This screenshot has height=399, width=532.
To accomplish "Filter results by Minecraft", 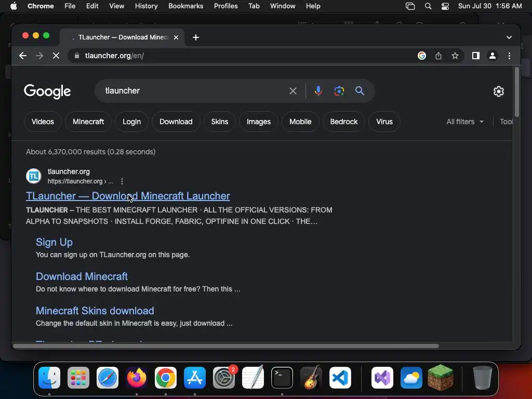I will [88, 122].
